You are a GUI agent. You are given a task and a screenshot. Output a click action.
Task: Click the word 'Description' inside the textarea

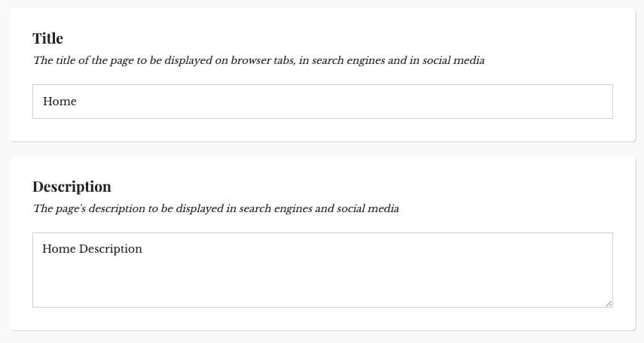tap(111, 249)
